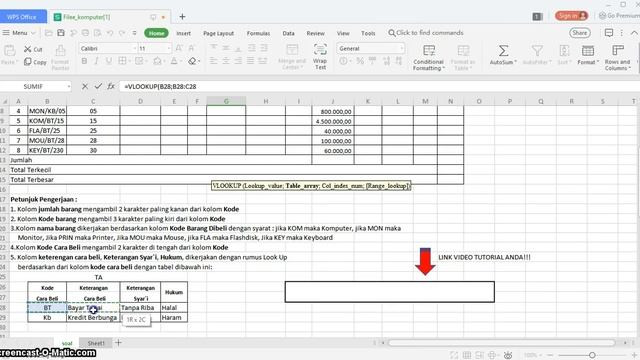Screen dimensions: 640x360
Task: Click the Save icon in quick access toolbar
Action: 61,33
